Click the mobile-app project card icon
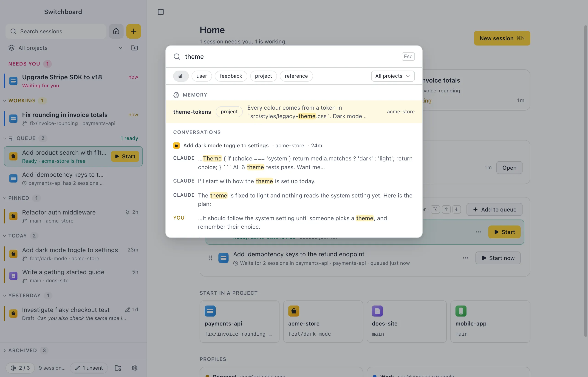 [461, 311]
